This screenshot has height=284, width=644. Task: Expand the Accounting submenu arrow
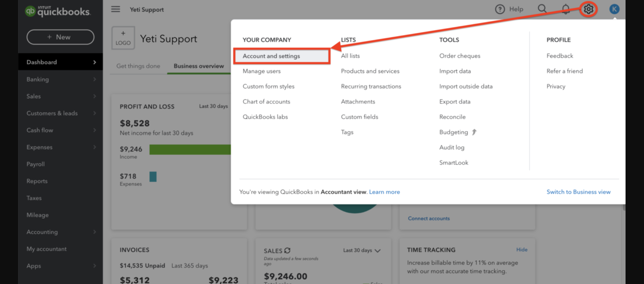tap(95, 232)
